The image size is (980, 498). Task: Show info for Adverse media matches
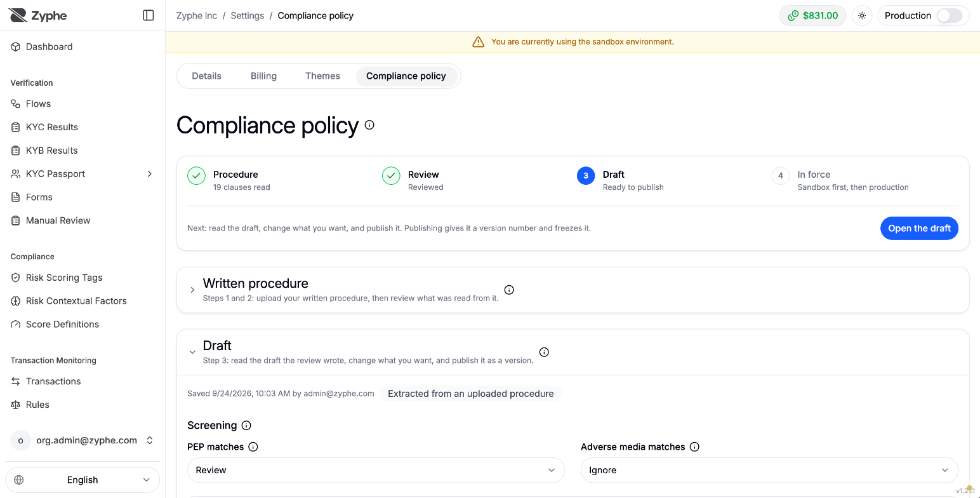point(694,447)
